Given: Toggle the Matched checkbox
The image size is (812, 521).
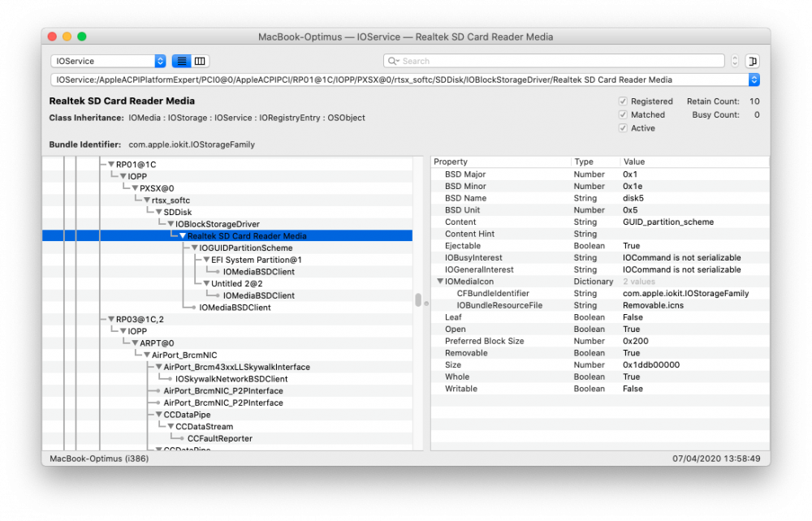Looking at the screenshot, I should [x=623, y=115].
